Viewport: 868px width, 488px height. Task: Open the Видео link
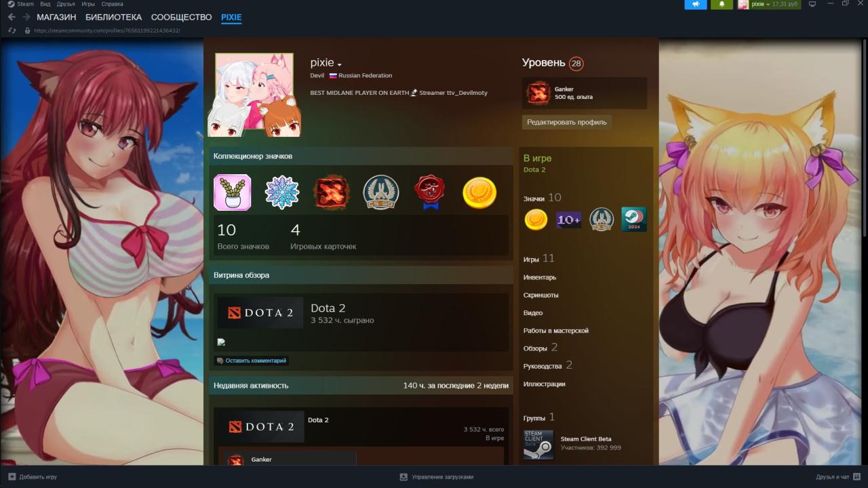pos(533,313)
